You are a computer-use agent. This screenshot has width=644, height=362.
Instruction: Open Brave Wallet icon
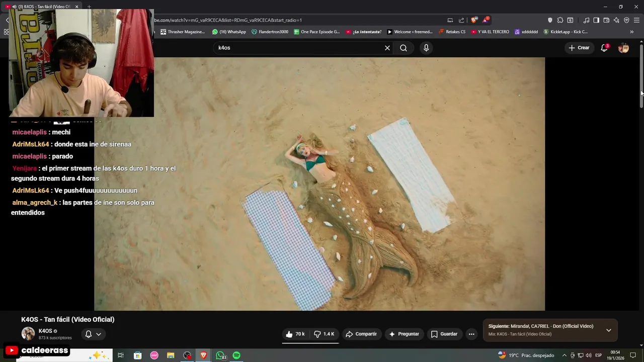(x=606, y=20)
